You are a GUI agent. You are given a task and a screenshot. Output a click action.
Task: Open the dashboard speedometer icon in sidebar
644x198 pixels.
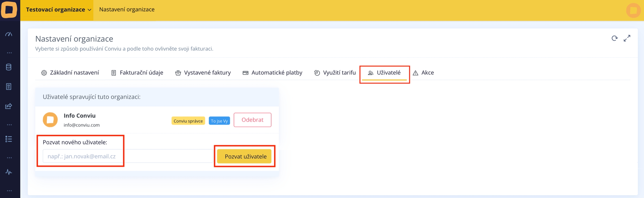(9, 34)
